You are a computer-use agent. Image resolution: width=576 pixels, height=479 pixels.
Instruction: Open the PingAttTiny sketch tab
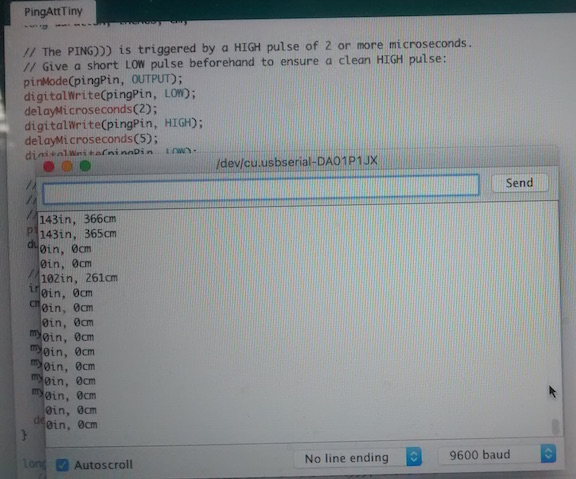click(53, 12)
